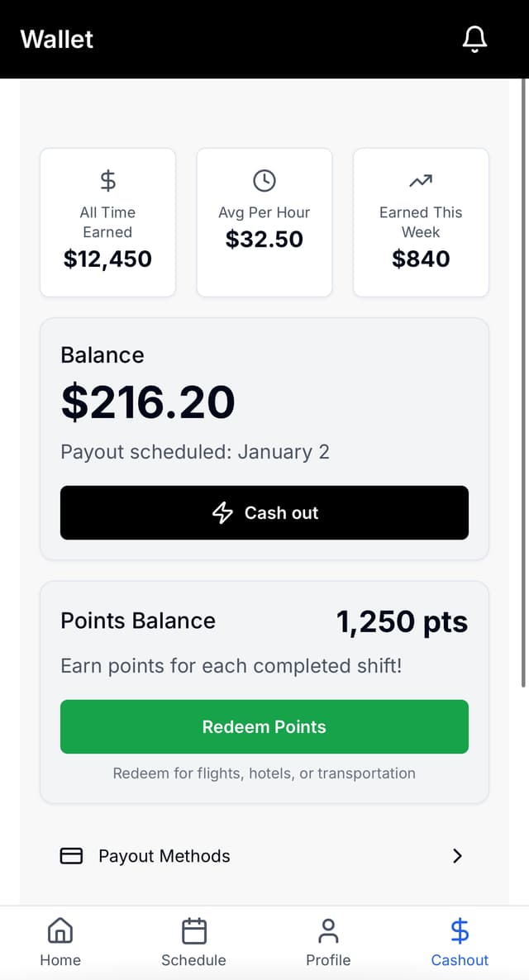Tap the Redeem Points button
The image size is (529, 980).
264,726
